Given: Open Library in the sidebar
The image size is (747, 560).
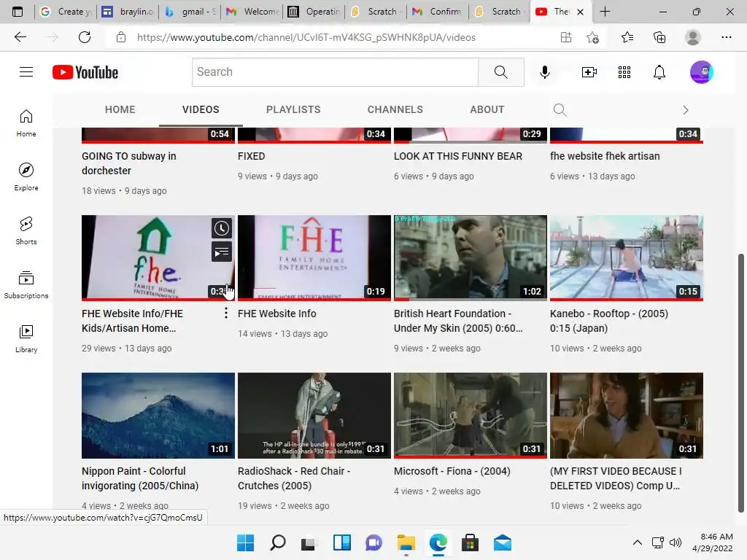Looking at the screenshot, I should pyautogui.click(x=26, y=338).
